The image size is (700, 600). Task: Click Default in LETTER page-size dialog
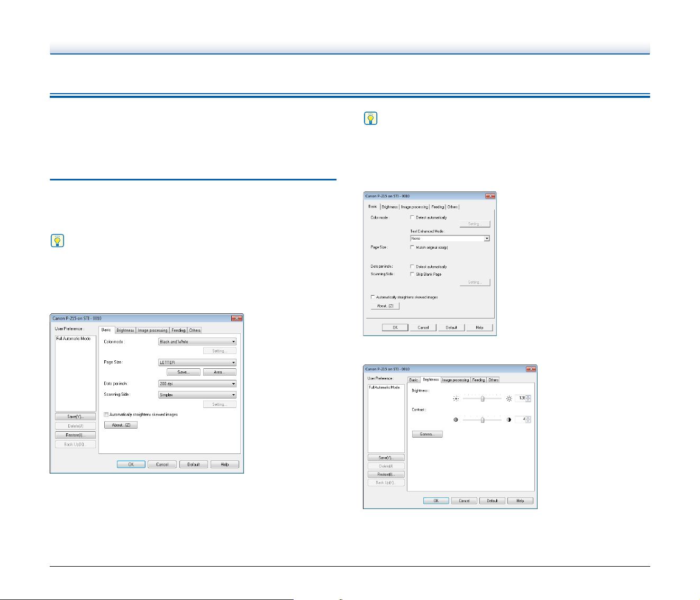click(194, 465)
